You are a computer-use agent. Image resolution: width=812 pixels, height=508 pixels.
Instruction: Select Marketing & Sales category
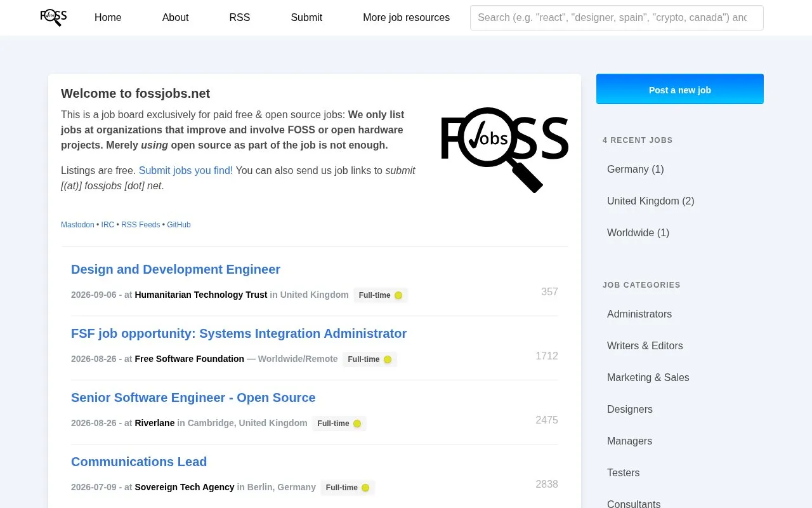click(648, 377)
